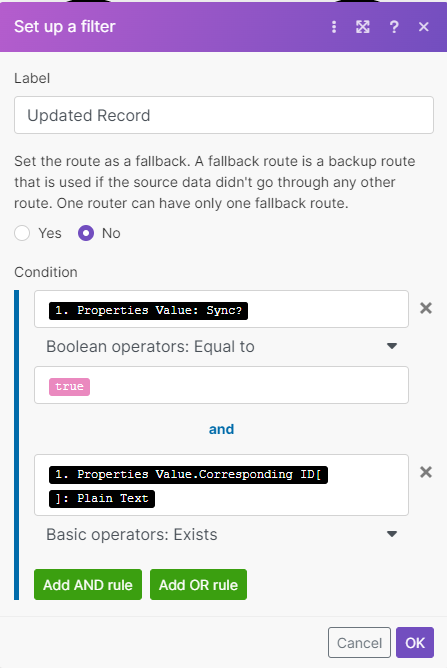The height and width of the screenshot is (668, 447).
Task: Open help via the question mark icon
Action: pos(394,27)
